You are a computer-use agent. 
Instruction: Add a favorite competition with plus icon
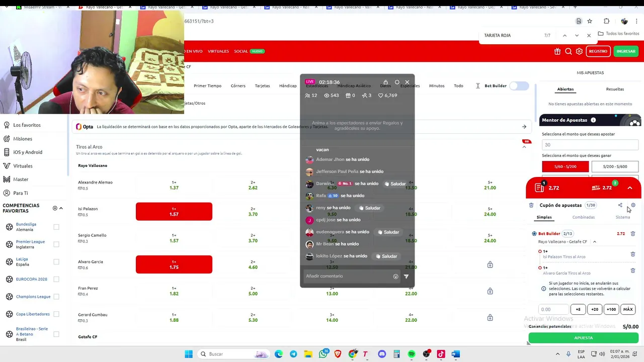coord(55,208)
